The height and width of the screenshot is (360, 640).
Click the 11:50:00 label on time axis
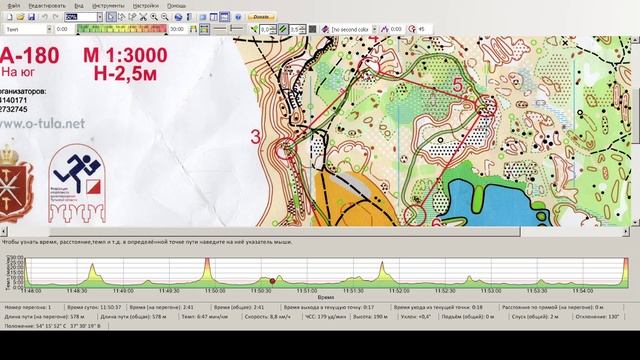215,291
